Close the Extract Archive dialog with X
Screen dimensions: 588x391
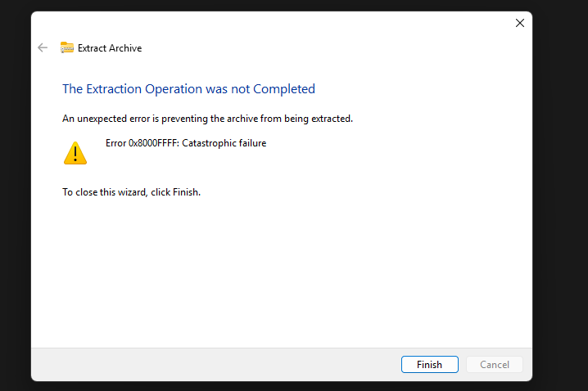[x=520, y=23]
